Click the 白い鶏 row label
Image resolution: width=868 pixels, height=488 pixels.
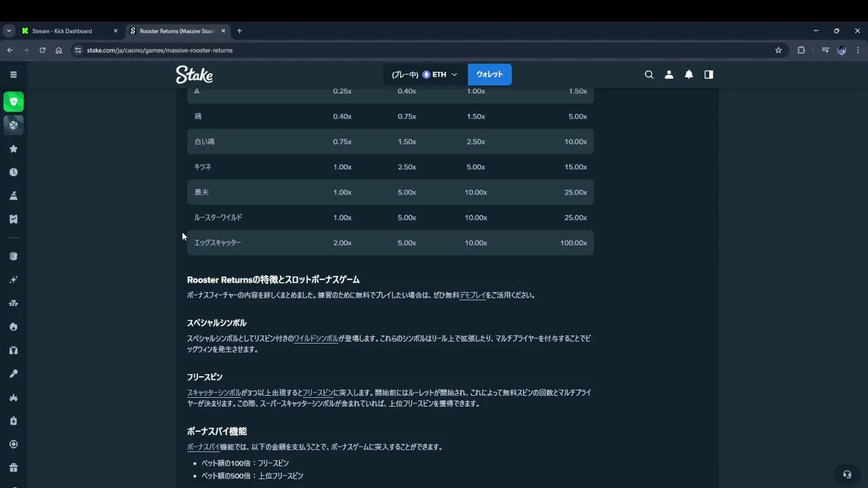204,142
